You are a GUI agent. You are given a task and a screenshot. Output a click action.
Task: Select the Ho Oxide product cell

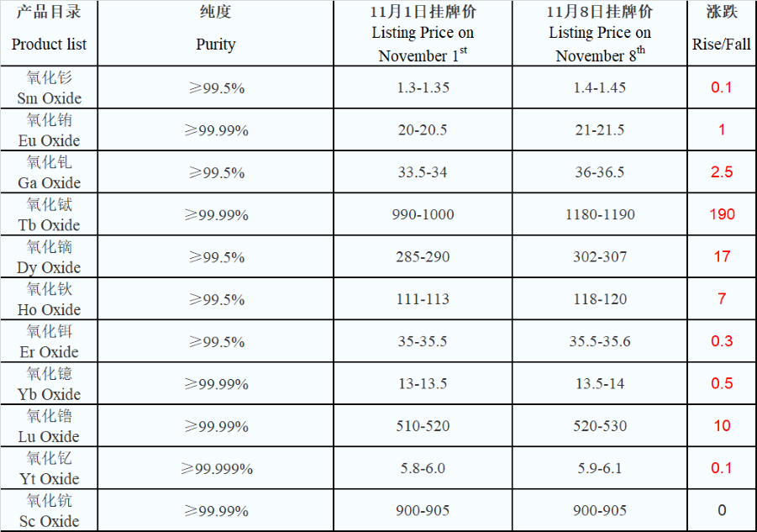49,298
